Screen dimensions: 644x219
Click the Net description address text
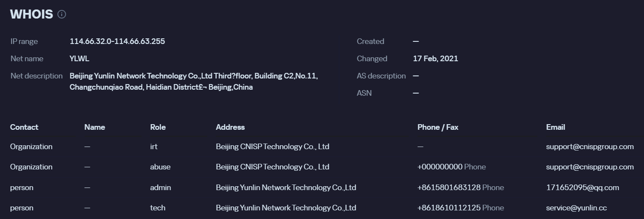[193, 81]
